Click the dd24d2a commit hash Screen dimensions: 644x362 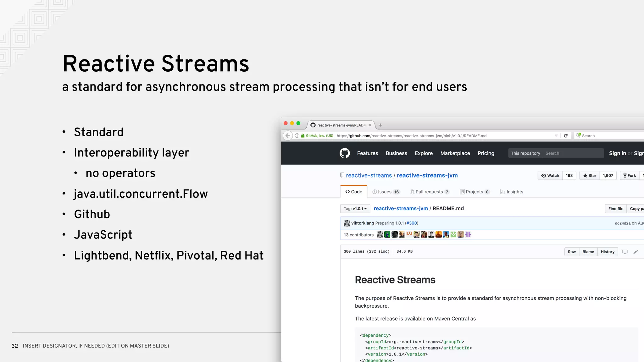[623, 223]
